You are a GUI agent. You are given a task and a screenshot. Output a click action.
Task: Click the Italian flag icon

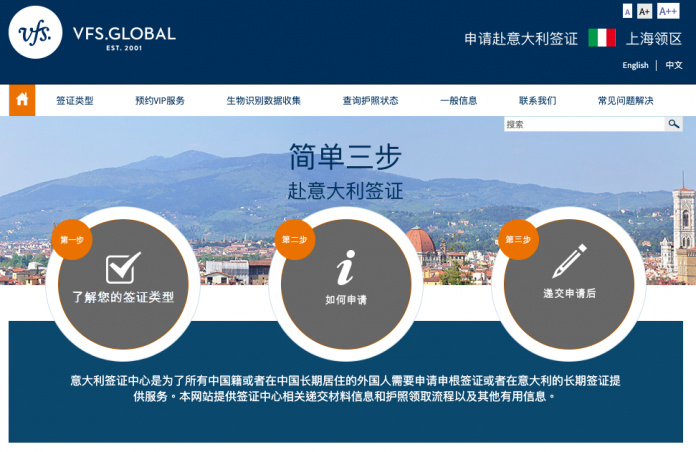(x=601, y=39)
